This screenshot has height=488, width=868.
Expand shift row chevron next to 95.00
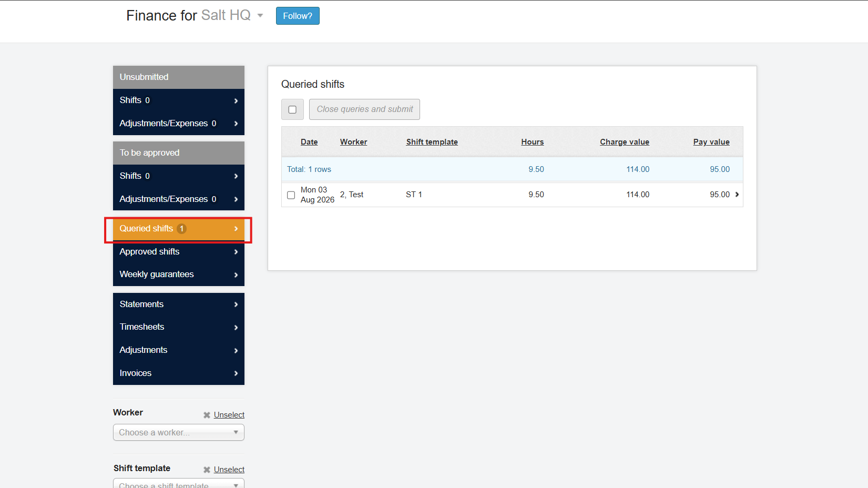coord(737,195)
